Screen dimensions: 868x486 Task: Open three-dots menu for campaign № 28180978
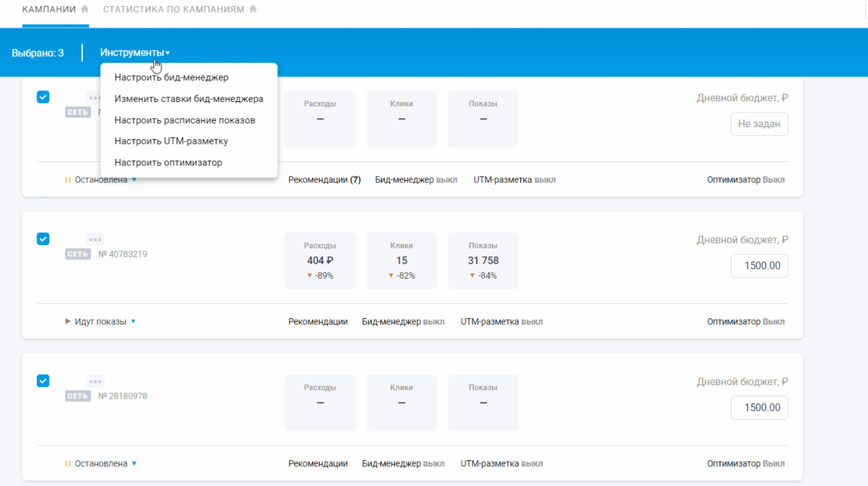pyautogui.click(x=95, y=381)
